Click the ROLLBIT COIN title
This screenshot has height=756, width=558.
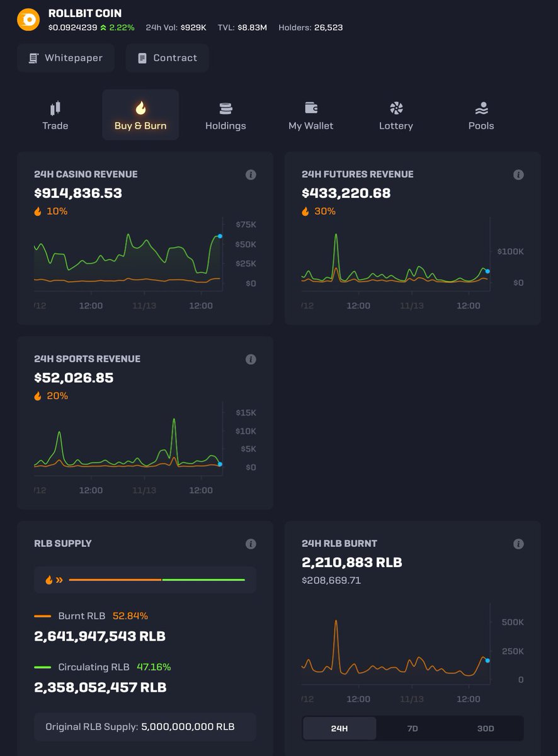click(85, 13)
